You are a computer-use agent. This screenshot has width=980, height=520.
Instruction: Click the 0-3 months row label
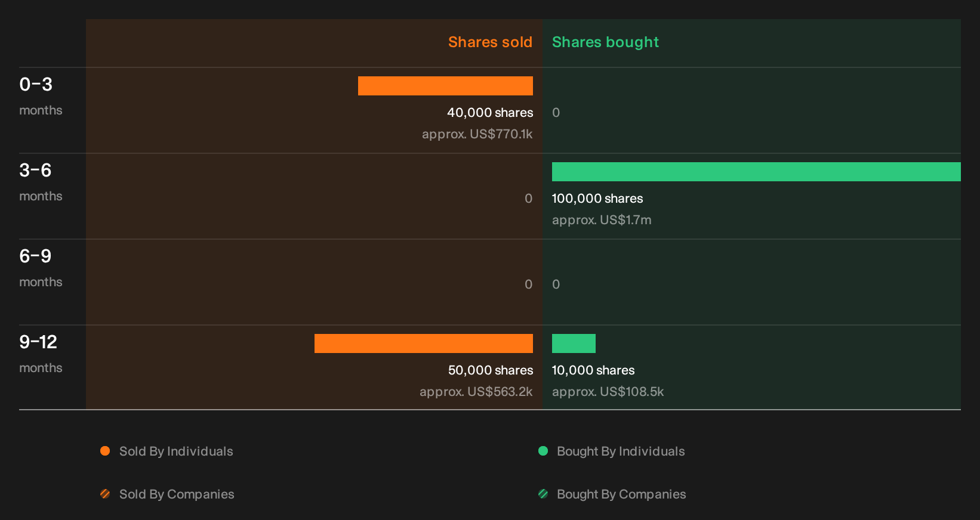41,95
